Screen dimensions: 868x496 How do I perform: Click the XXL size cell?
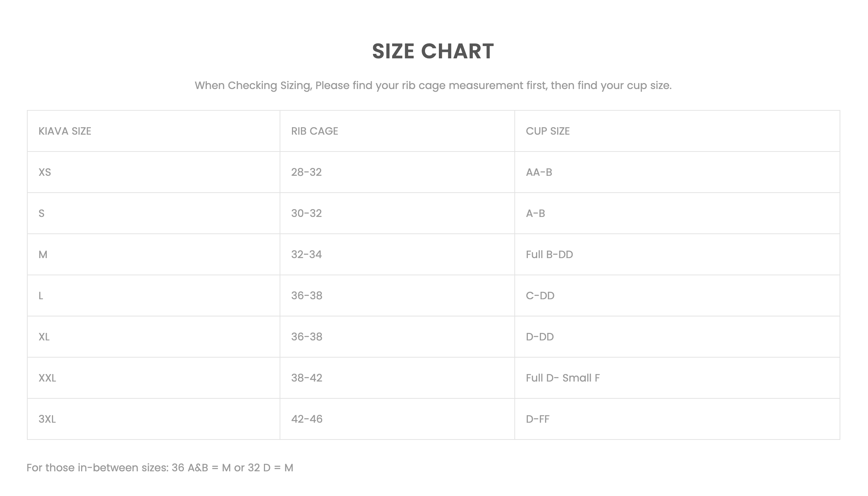(x=47, y=378)
